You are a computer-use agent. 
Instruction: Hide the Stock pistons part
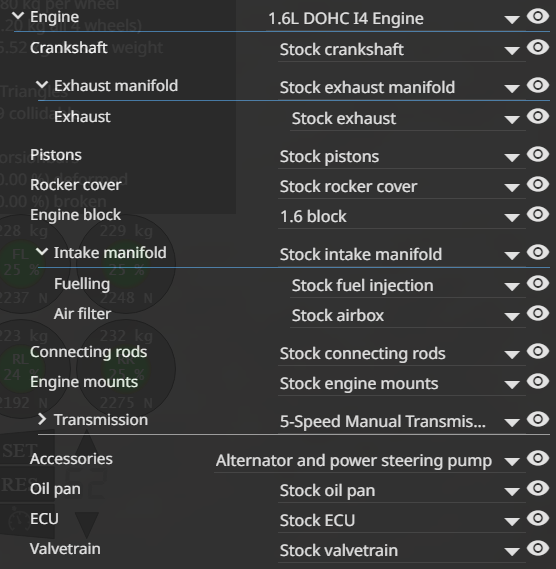(537, 154)
